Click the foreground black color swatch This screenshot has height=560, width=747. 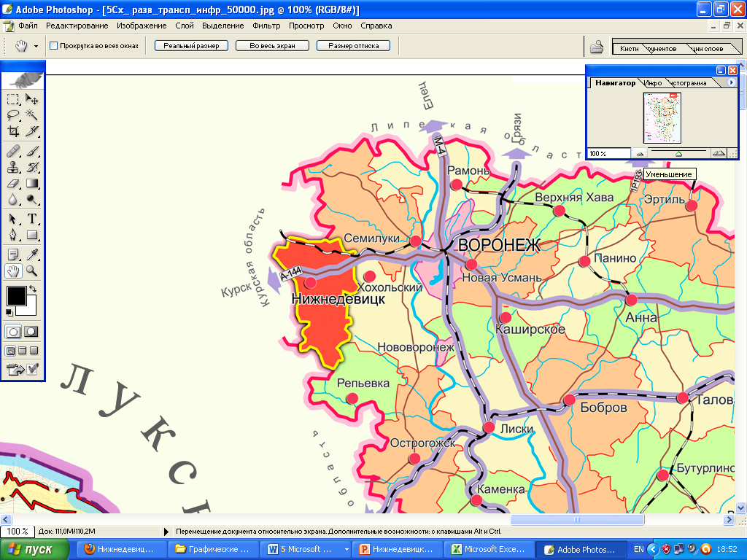(15, 295)
